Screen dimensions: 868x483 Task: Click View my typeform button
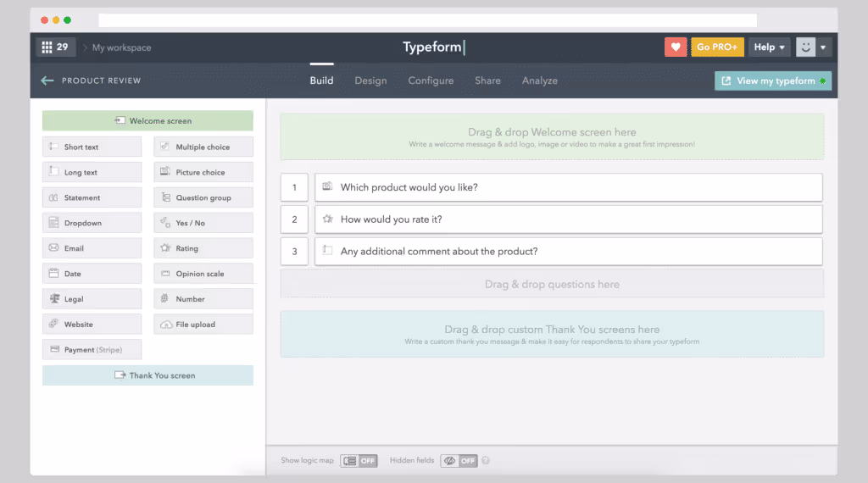pyautogui.click(x=773, y=80)
